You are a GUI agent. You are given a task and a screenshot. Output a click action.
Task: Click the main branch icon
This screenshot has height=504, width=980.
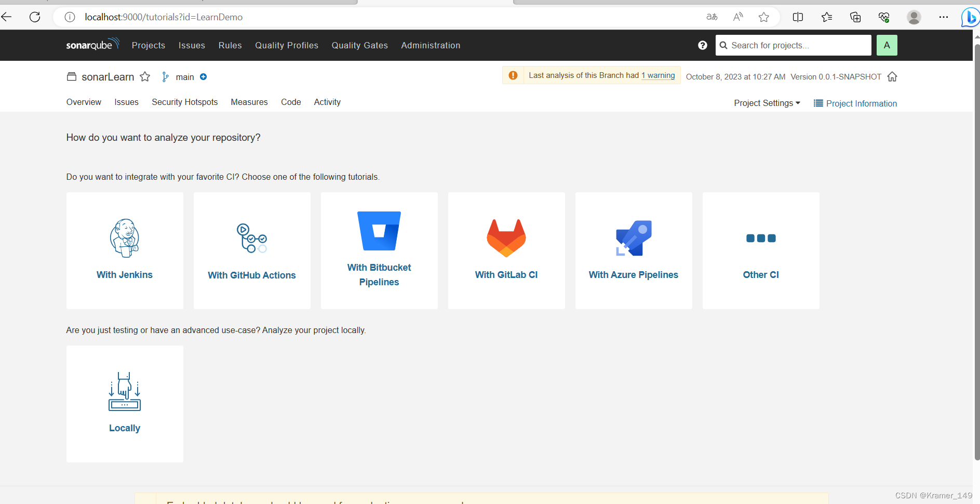point(165,77)
